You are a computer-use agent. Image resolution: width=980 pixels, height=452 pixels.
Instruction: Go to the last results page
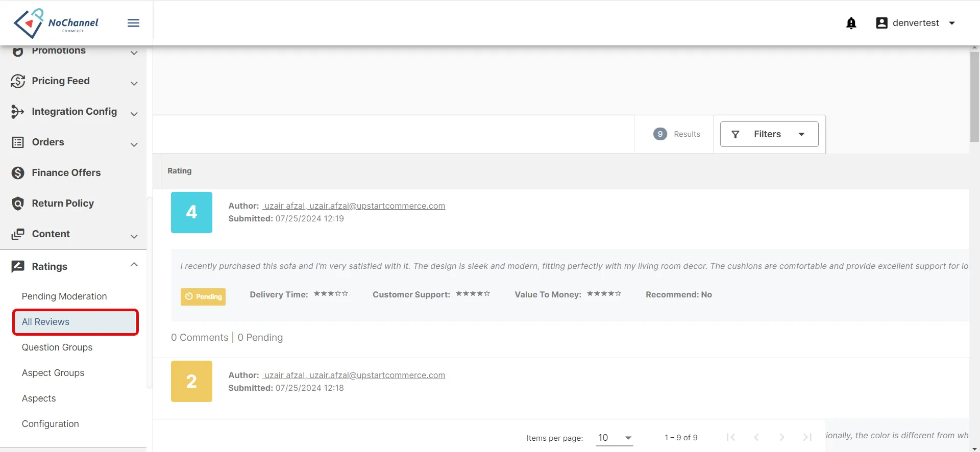[807, 437]
